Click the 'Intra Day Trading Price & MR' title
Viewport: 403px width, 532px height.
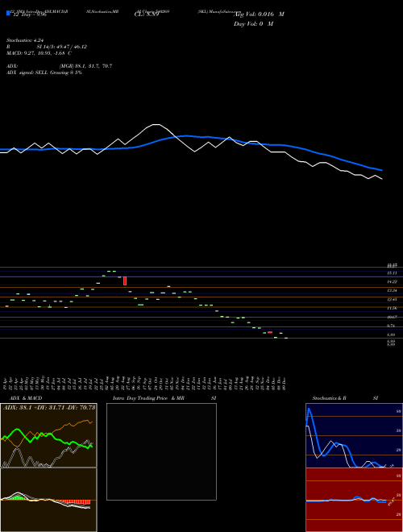[x=149, y=398]
